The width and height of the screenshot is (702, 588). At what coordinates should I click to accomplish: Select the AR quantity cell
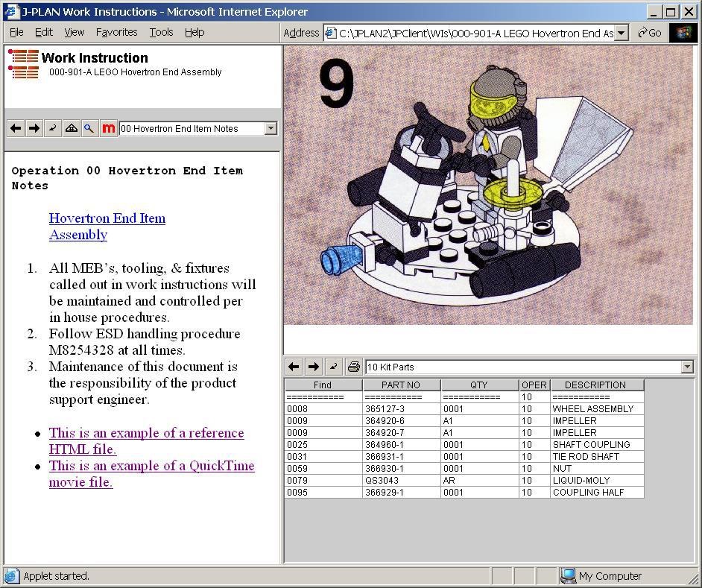pyautogui.click(x=480, y=480)
